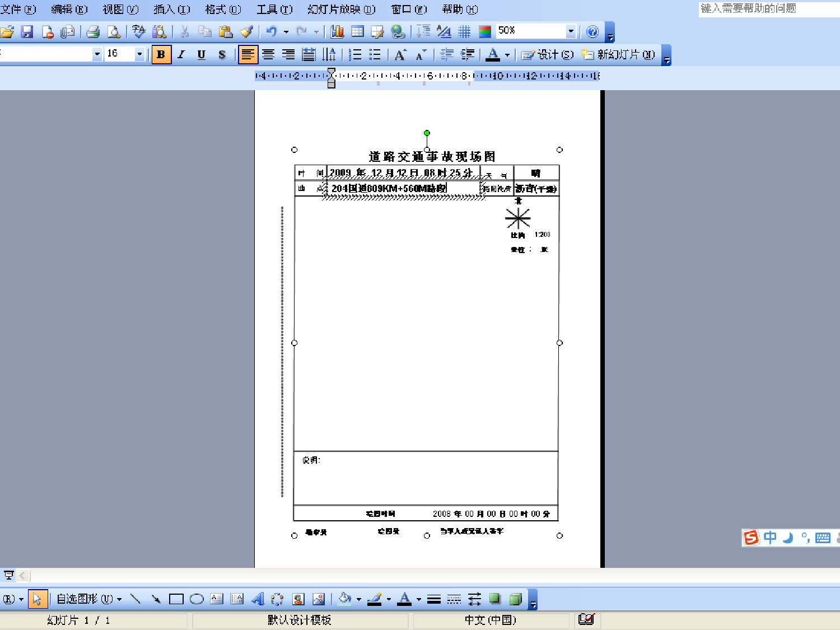840x630 pixels.
Task: Expand the zoom dropdown showing 50%
Action: click(571, 31)
